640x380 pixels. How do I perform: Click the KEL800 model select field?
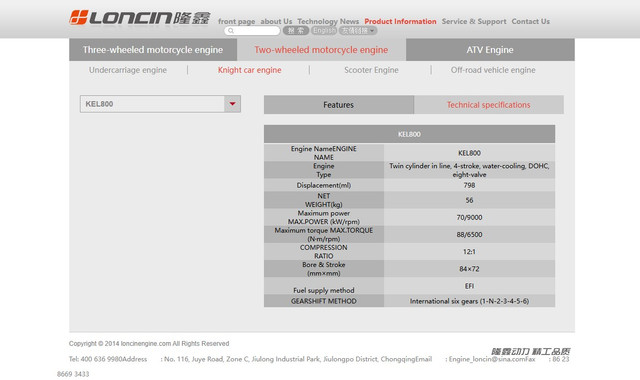pyautogui.click(x=160, y=104)
